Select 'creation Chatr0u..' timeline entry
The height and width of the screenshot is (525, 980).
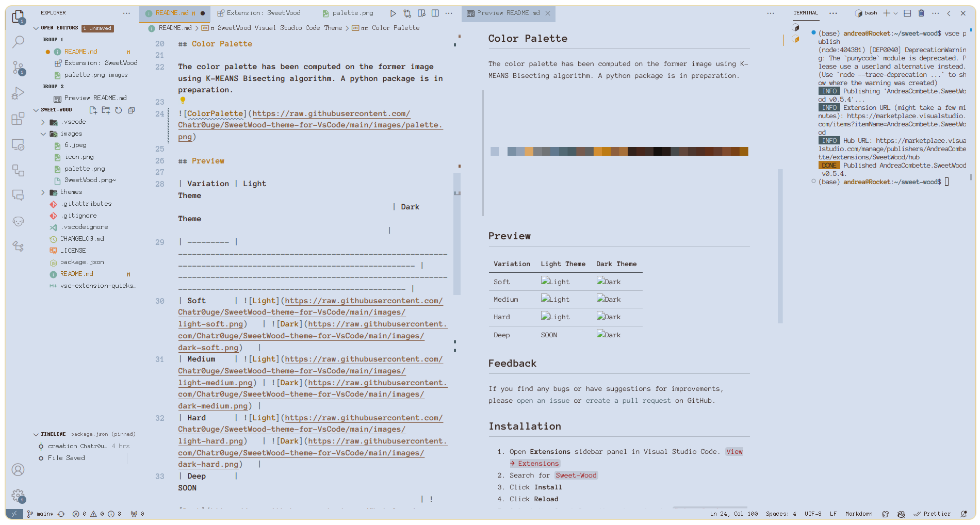[x=77, y=447]
